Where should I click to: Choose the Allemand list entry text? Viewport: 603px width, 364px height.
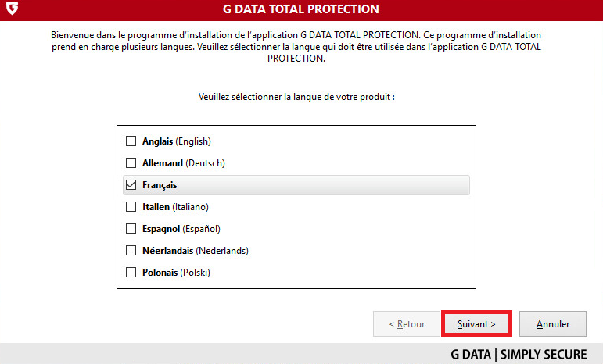pos(163,163)
